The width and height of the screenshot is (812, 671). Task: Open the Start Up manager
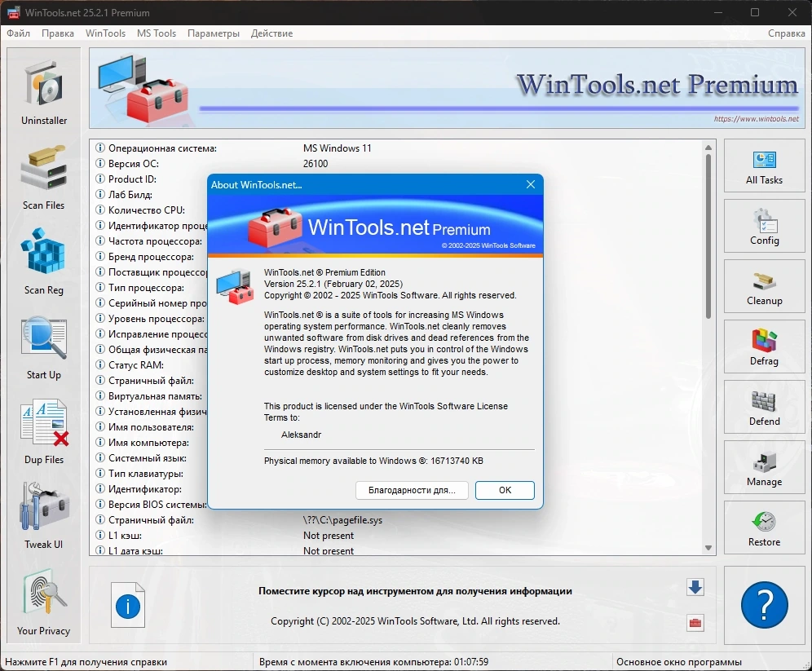pos(44,347)
